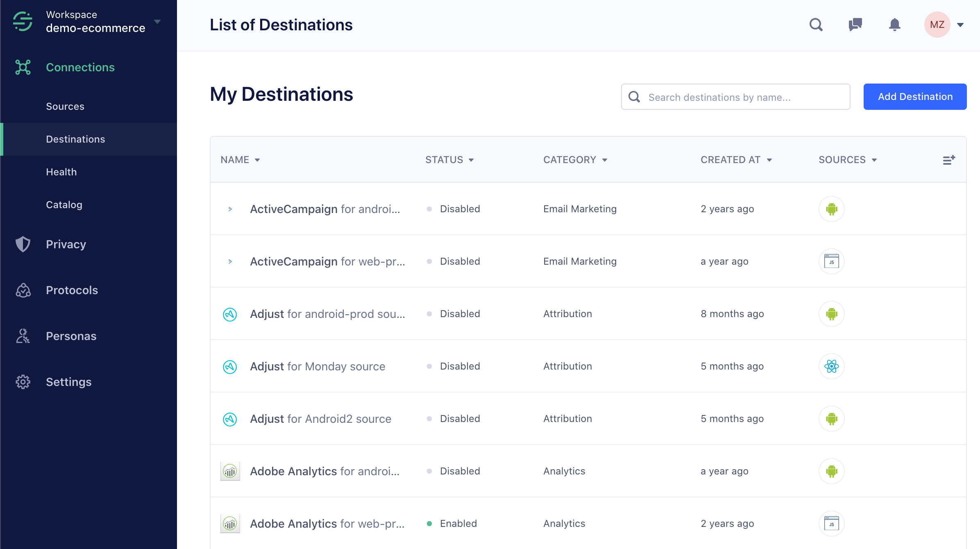Expand ActiveCampaign for web-pr row
Screen dimensions: 980x549
(229, 261)
